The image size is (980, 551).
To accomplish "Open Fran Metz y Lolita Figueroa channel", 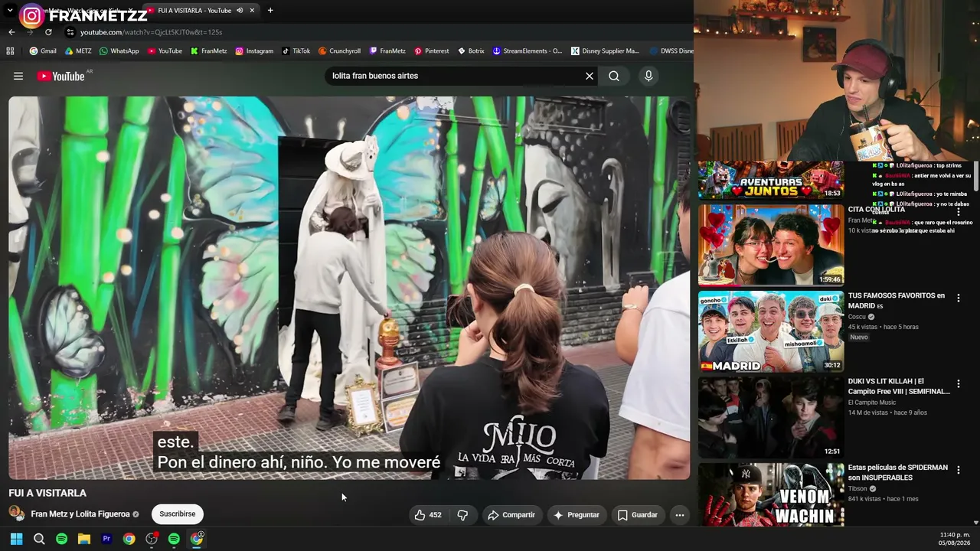I will [80, 514].
